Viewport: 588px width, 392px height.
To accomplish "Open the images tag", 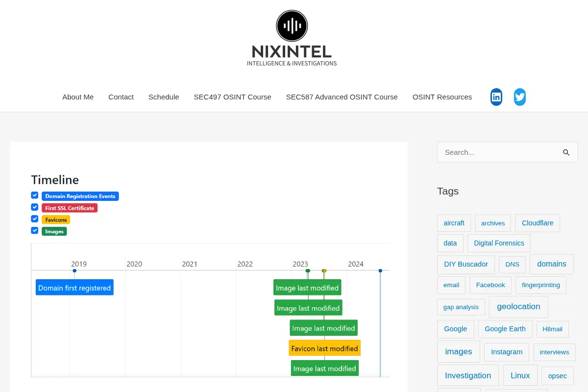I will (459, 351).
